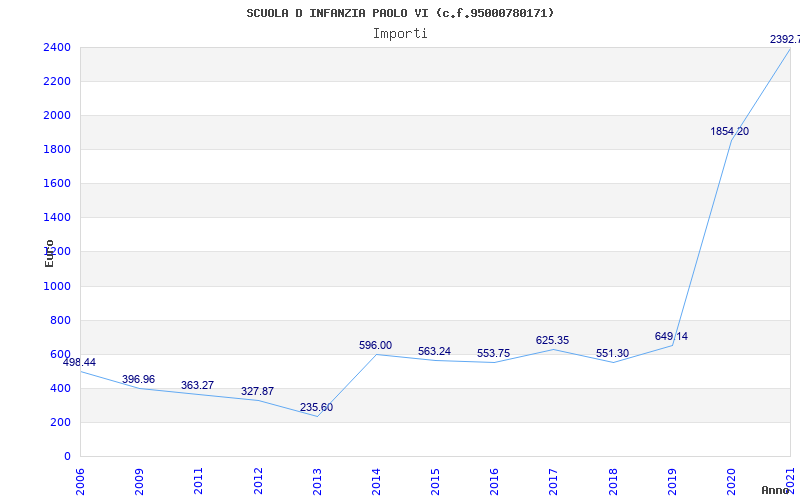Click x-axis year 2015
This screenshot has height=500, width=800.
click(435, 481)
